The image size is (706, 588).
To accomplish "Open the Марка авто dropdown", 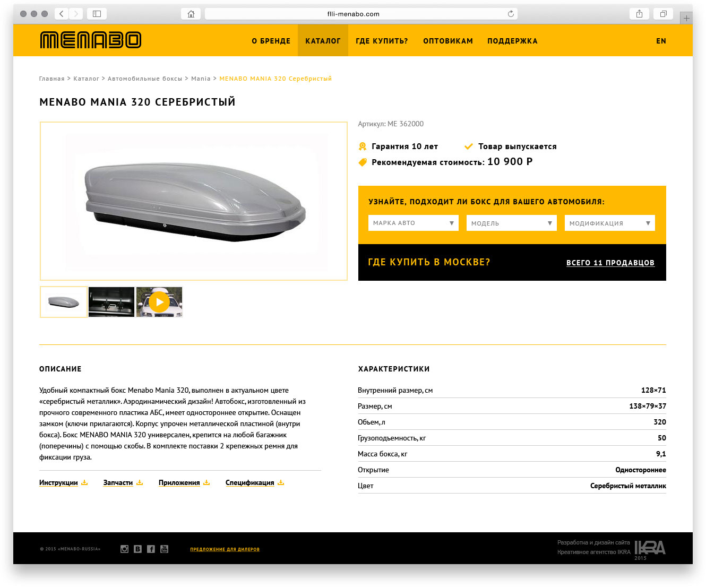I will point(414,223).
